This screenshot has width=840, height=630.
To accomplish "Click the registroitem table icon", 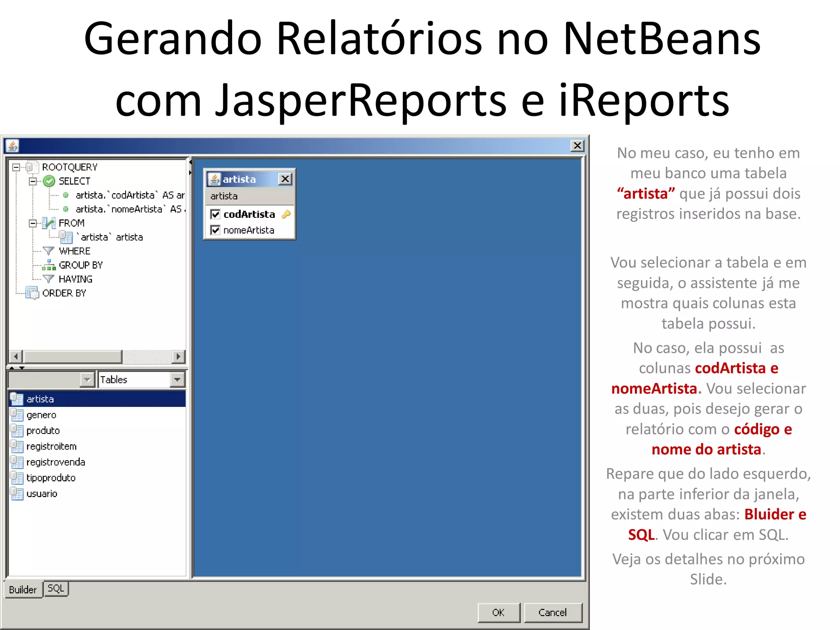I will [x=17, y=446].
